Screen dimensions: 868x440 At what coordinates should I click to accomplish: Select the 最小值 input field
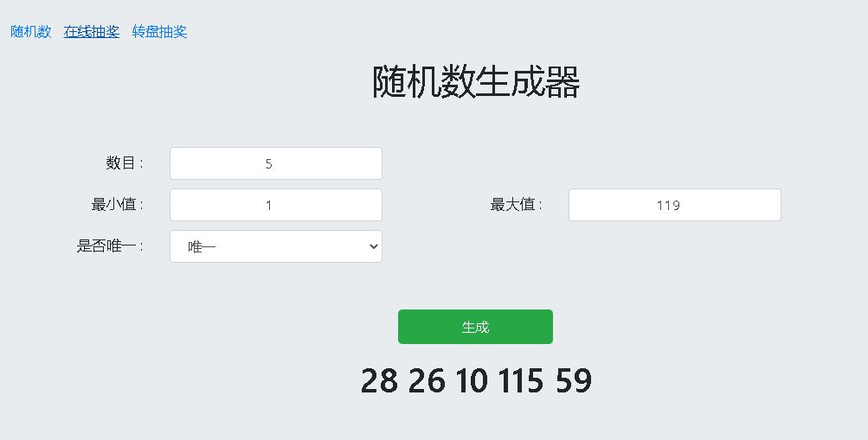pyautogui.click(x=276, y=205)
